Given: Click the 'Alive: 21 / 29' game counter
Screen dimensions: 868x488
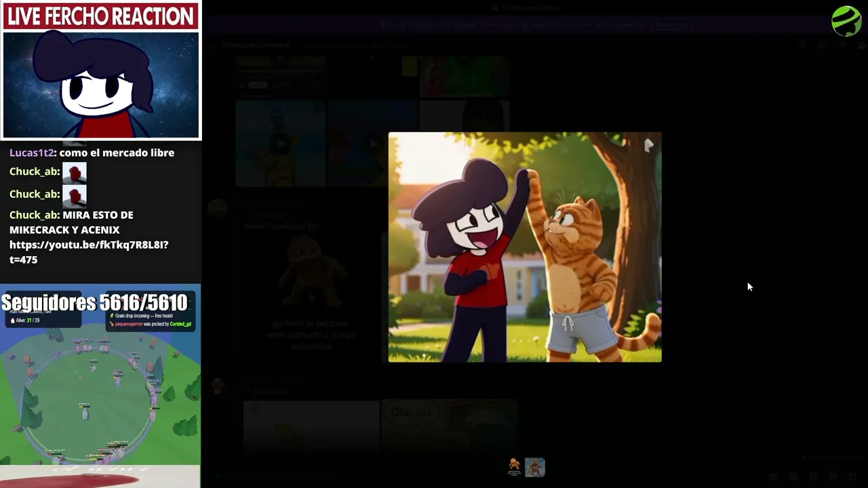Looking at the screenshot, I should click(25, 320).
